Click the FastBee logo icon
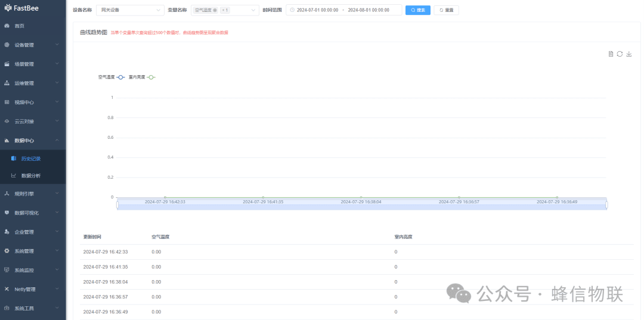Image resolution: width=644 pixels, height=320 pixels. pyautogui.click(x=8, y=8)
